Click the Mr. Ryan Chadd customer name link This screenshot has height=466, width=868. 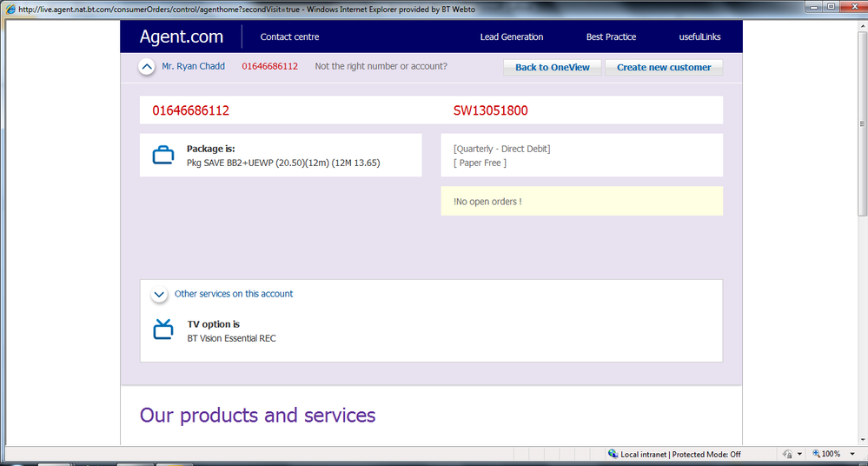pyautogui.click(x=193, y=66)
